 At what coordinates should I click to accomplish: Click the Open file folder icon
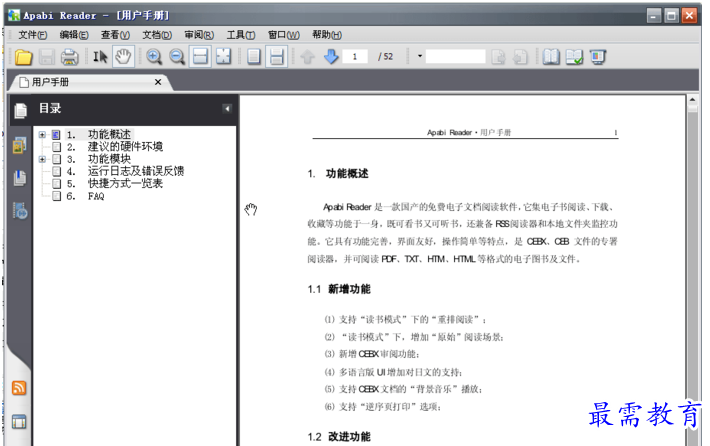click(x=24, y=57)
